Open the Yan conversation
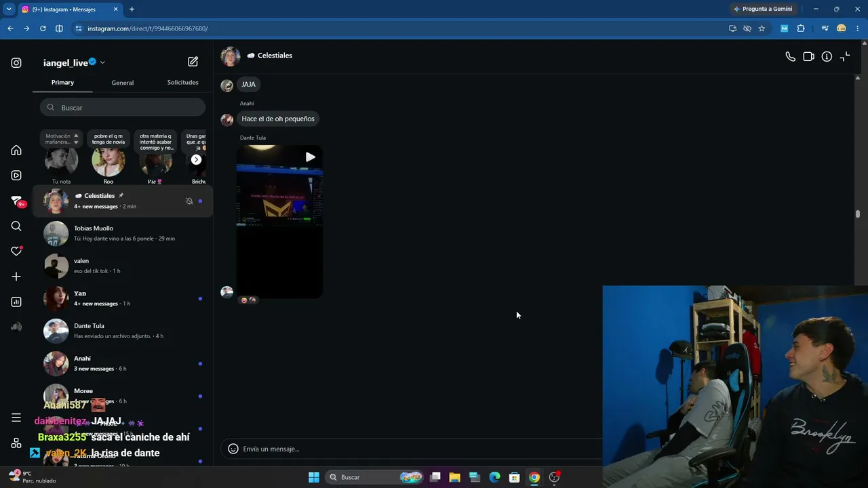 click(x=123, y=298)
